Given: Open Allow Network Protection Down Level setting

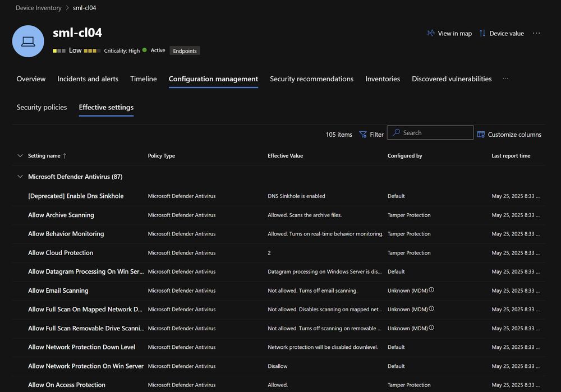Looking at the screenshot, I should (81, 347).
